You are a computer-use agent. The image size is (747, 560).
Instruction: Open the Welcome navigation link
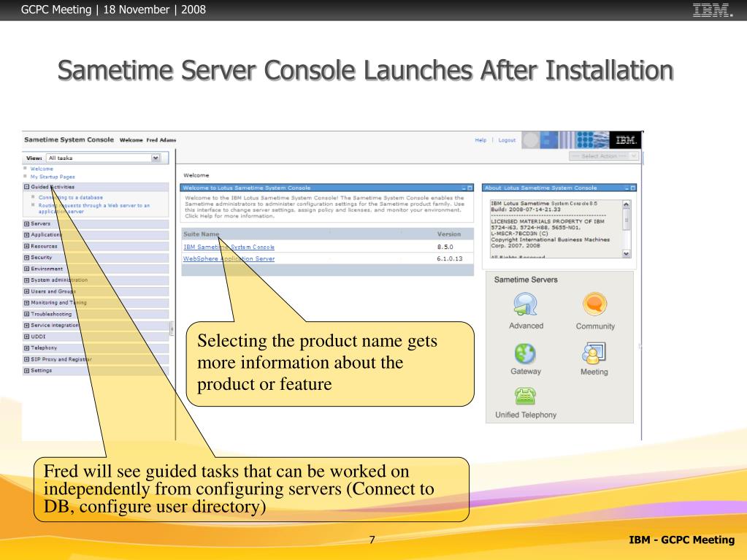pyautogui.click(x=42, y=169)
